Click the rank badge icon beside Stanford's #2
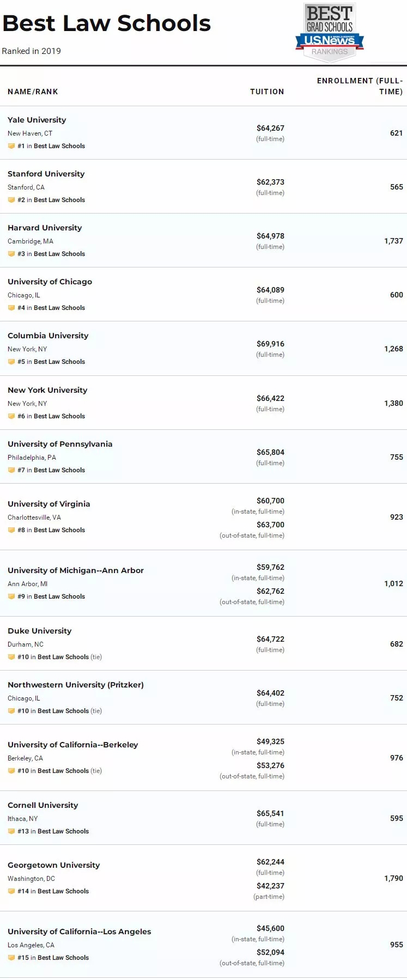 (11, 200)
